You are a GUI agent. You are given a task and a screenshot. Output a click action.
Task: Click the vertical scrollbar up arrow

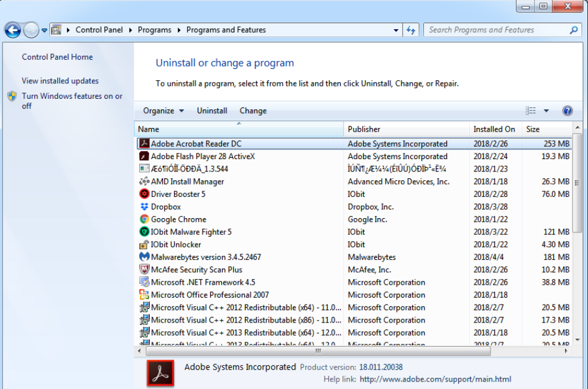(577, 128)
